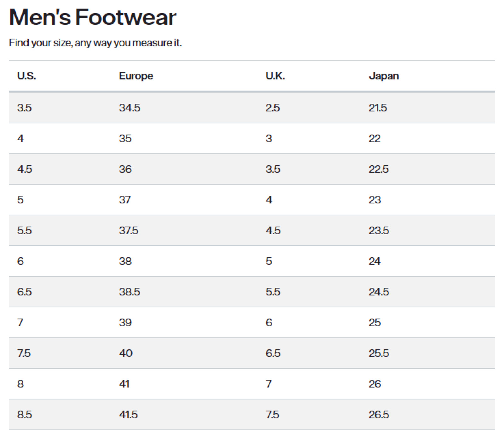
Task: Click U.K. size 6.5 in Europe 40 row
Action: click(x=273, y=353)
